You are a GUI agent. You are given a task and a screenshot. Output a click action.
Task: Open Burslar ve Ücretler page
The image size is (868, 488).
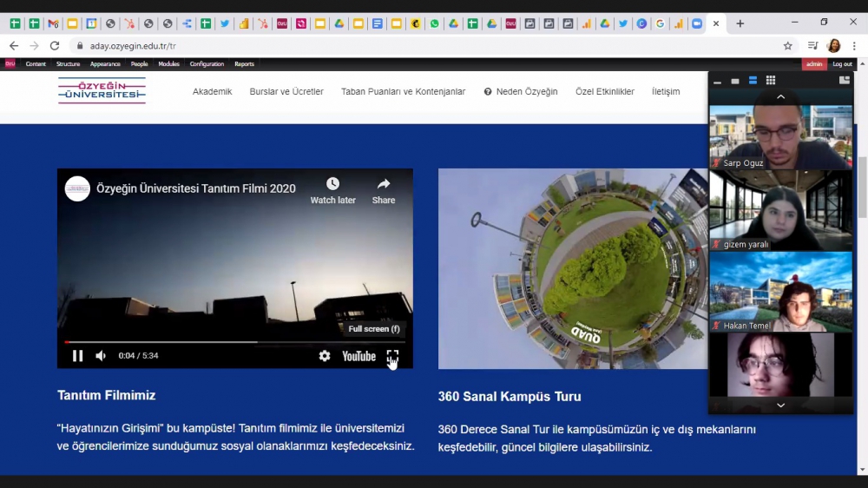286,92
